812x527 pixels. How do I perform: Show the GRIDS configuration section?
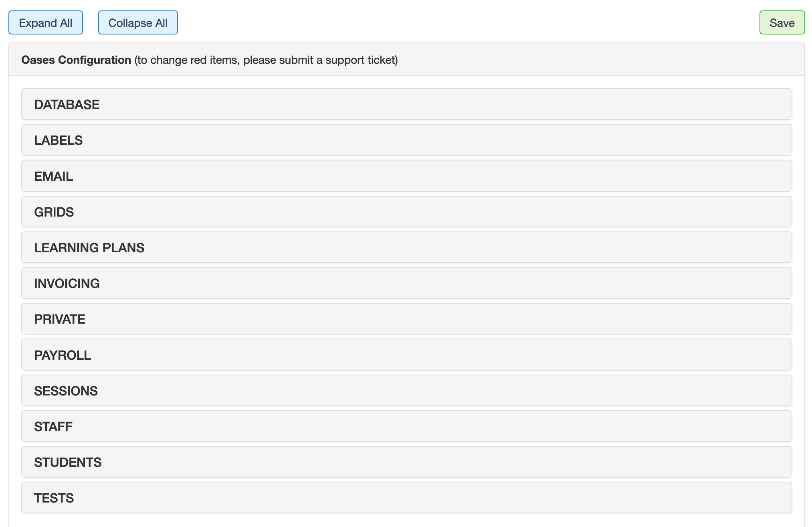[x=406, y=212]
